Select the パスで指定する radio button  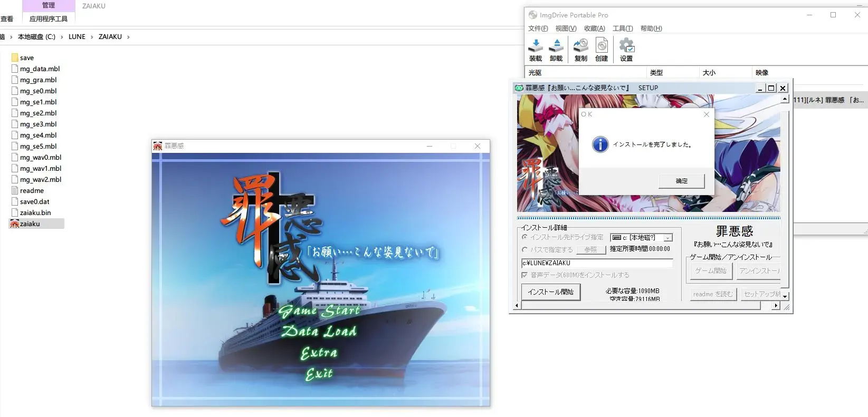pos(524,250)
